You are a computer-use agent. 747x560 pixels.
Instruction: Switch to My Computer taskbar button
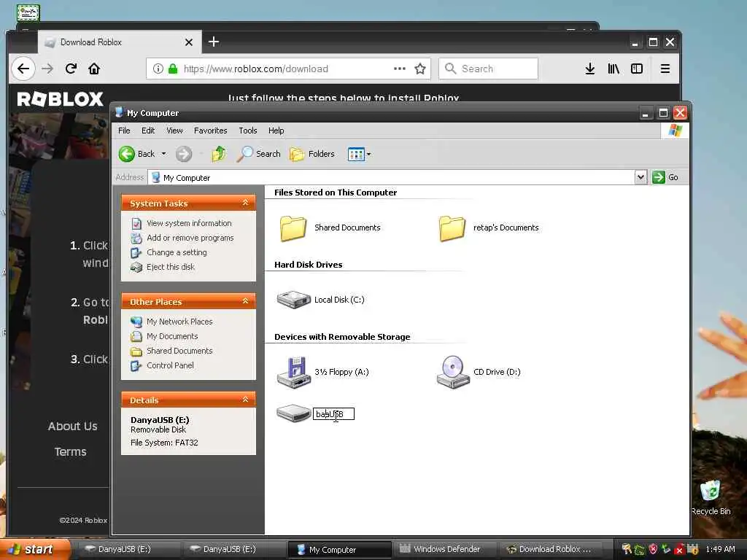coord(339,550)
